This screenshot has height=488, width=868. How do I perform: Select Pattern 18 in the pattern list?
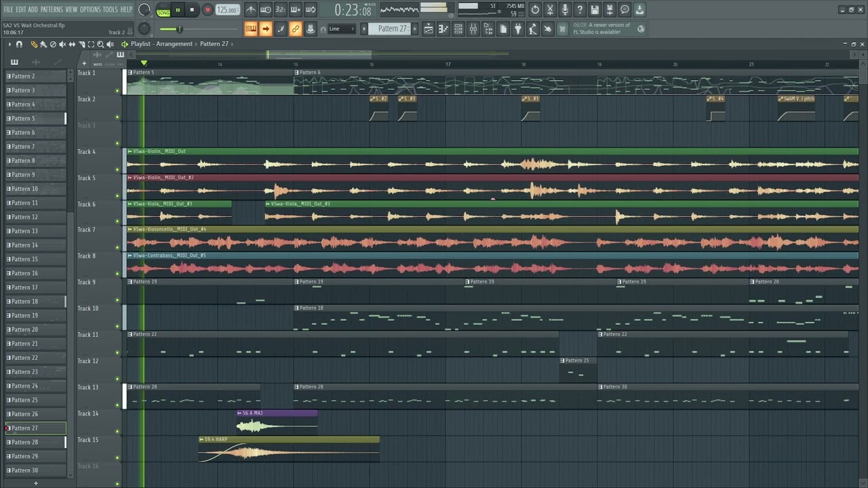point(35,301)
